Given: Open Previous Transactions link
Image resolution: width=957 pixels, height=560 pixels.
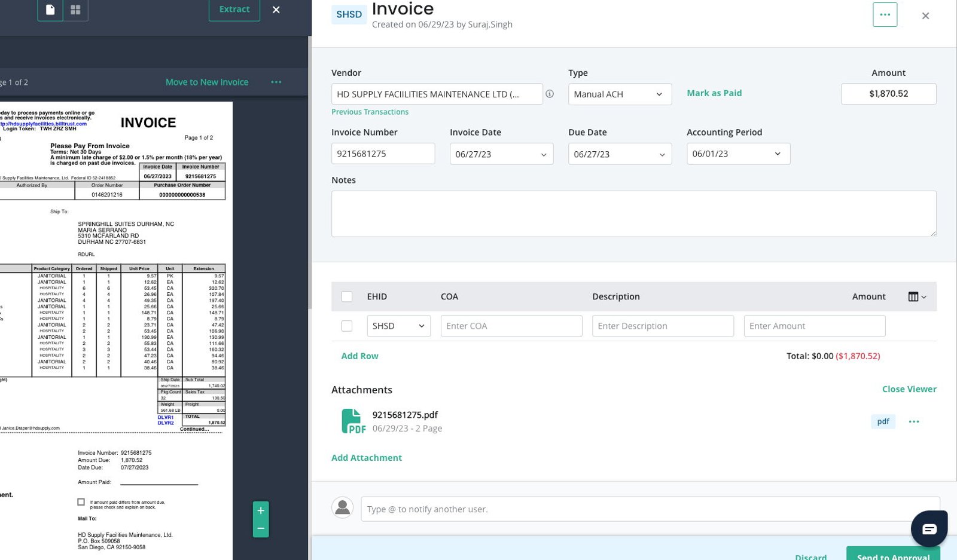Looking at the screenshot, I should point(370,112).
